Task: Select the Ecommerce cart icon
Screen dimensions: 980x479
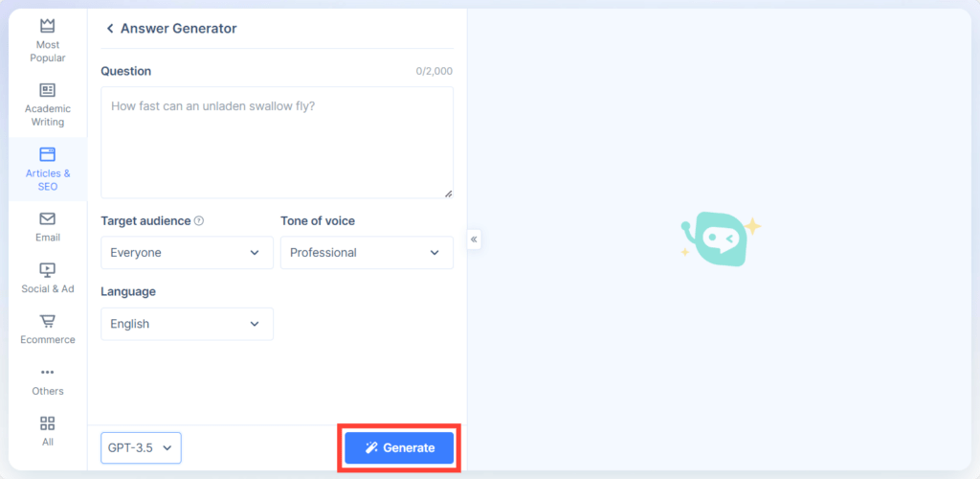Action: (47, 321)
